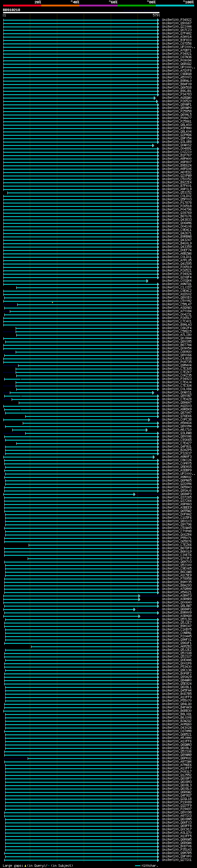Image resolution: width=197 pixels, height=868 pixels.
Task: Select hit UniRef100_C1JID7
Action: 176,287
